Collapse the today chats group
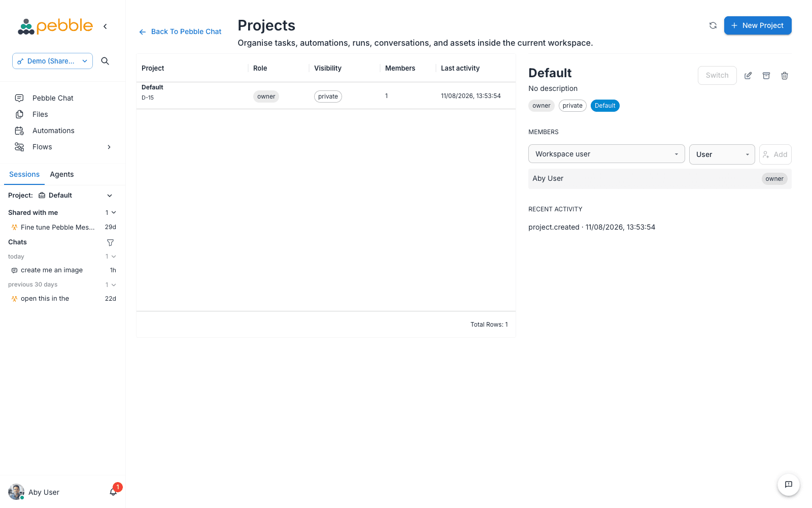 [114, 257]
